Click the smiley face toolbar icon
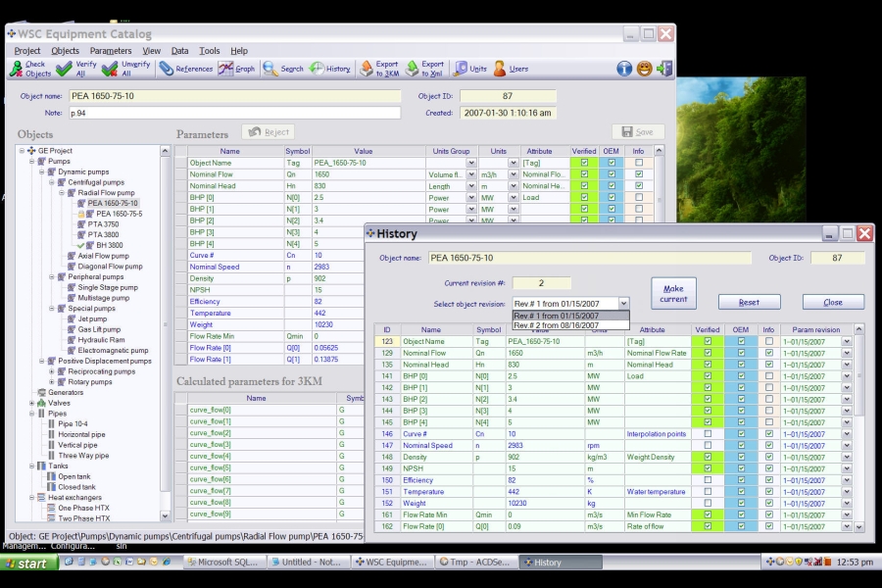Image resolution: width=882 pixels, height=588 pixels. click(x=645, y=69)
